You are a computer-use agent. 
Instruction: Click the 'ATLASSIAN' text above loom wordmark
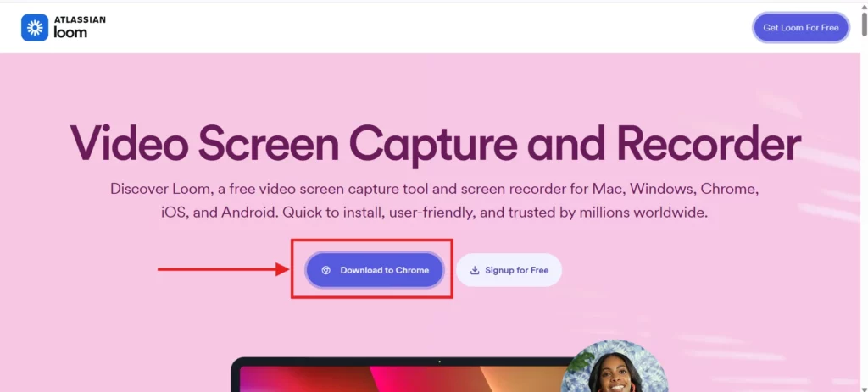[80, 19]
